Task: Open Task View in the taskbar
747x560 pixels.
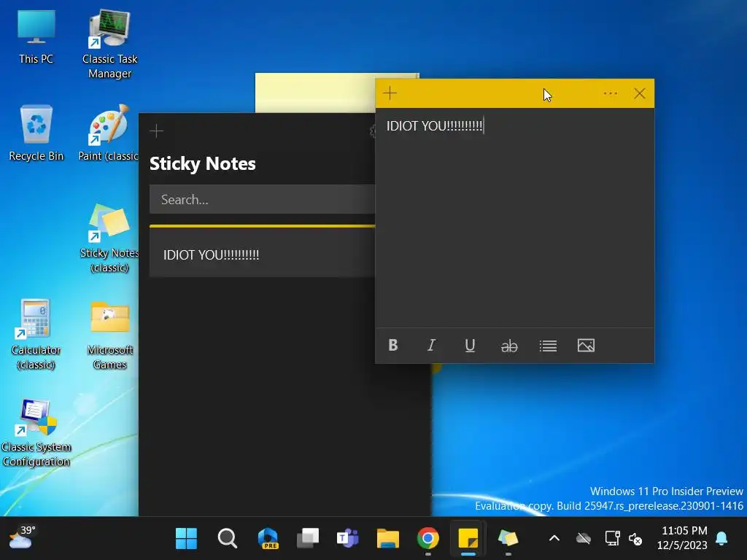Action: tap(308, 539)
